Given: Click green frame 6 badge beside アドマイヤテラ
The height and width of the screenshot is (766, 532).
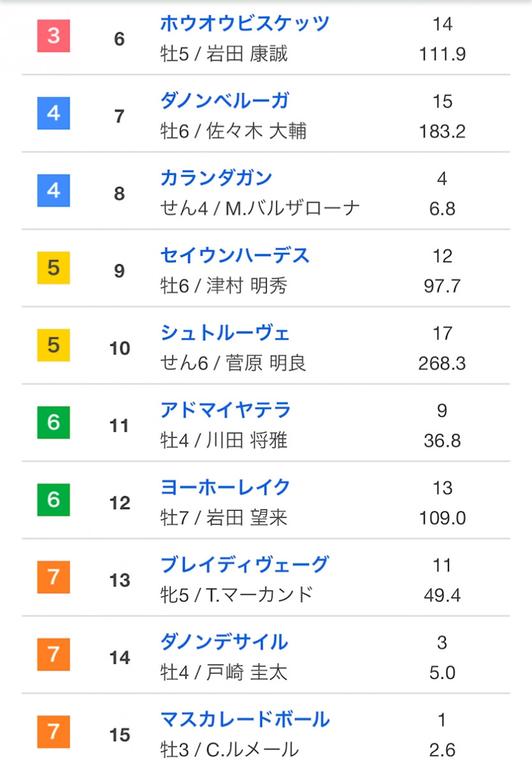Looking at the screenshot, I should (x=54, y=423).
